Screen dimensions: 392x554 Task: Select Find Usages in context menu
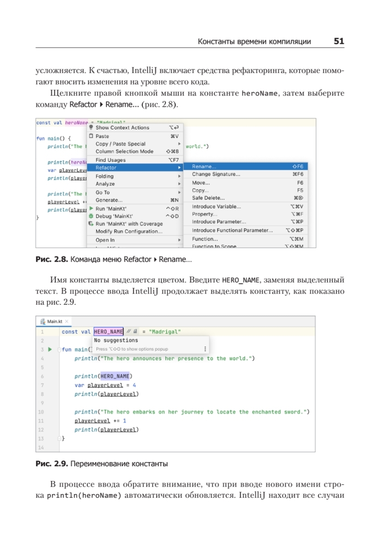110,160
